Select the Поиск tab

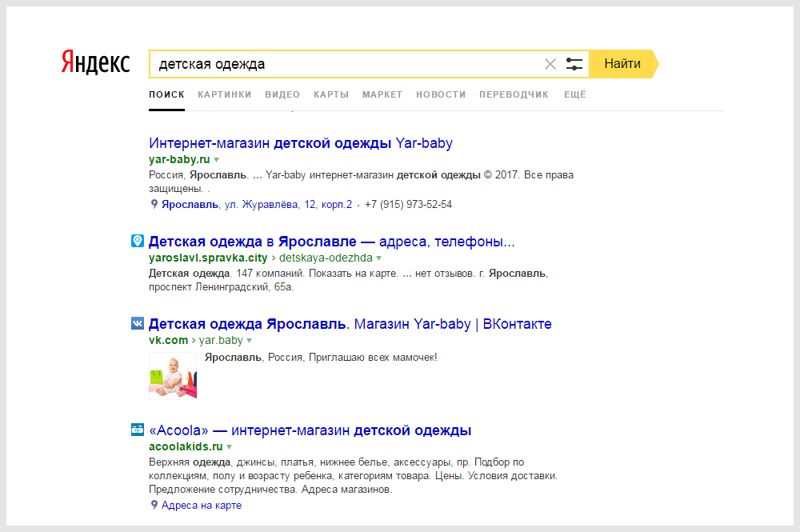(x=167, y=94)
